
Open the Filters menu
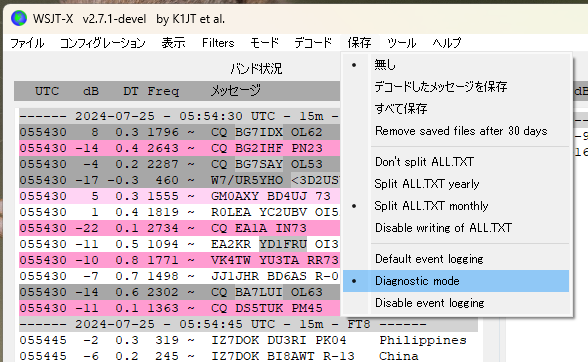[218, 43]
